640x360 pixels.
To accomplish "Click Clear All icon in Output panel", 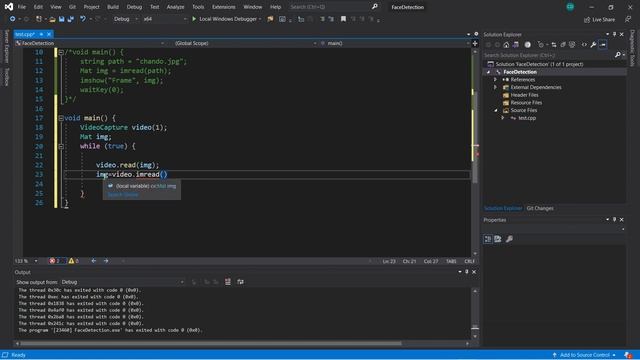I will point(228,282).
